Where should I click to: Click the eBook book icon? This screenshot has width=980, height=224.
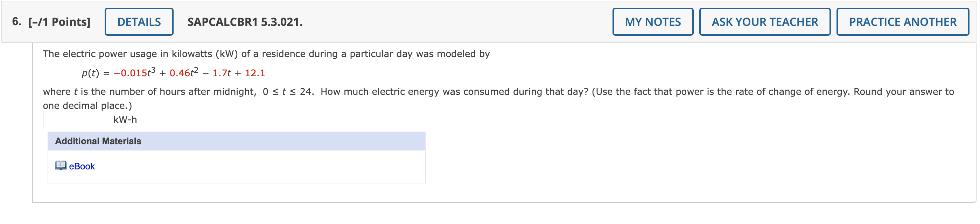click(x=61, y=166)
